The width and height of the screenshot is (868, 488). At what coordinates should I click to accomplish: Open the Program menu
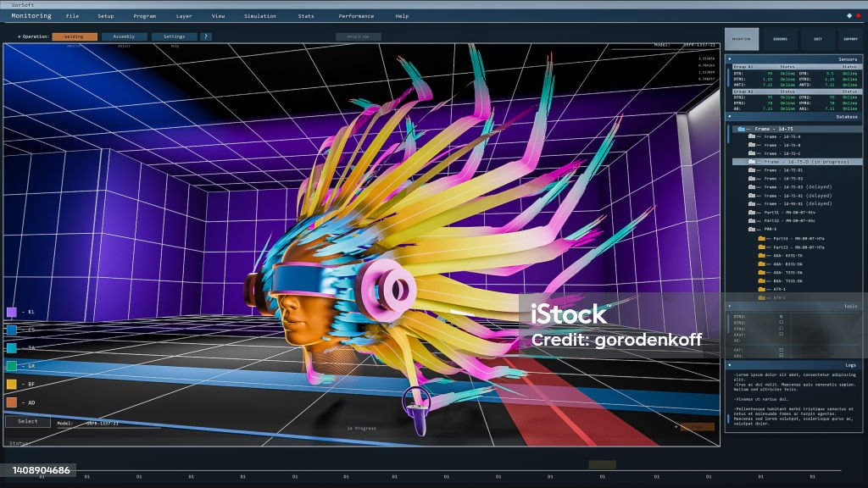click(144, 16)
